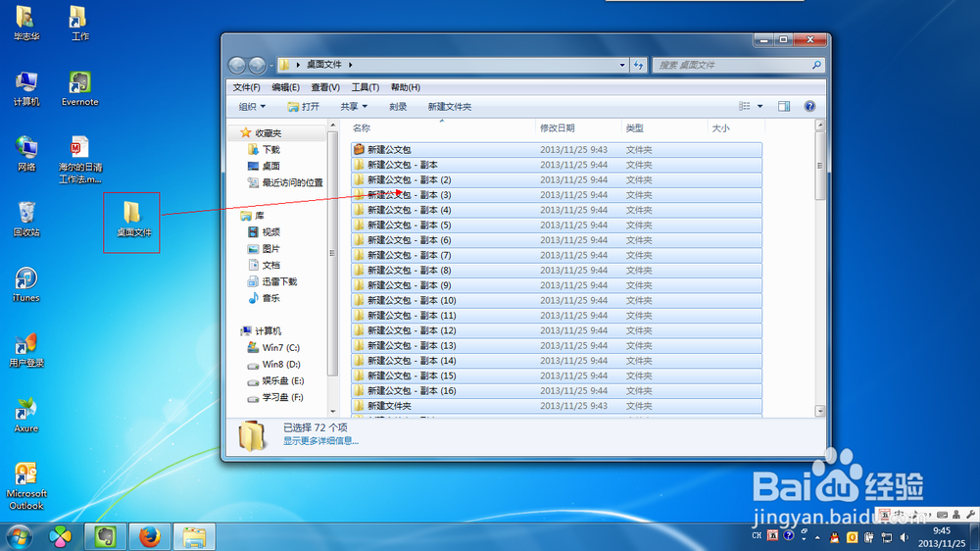Select the 回收站 desktop icon
This screenshot has width=980, height=551.
point(26,219)
